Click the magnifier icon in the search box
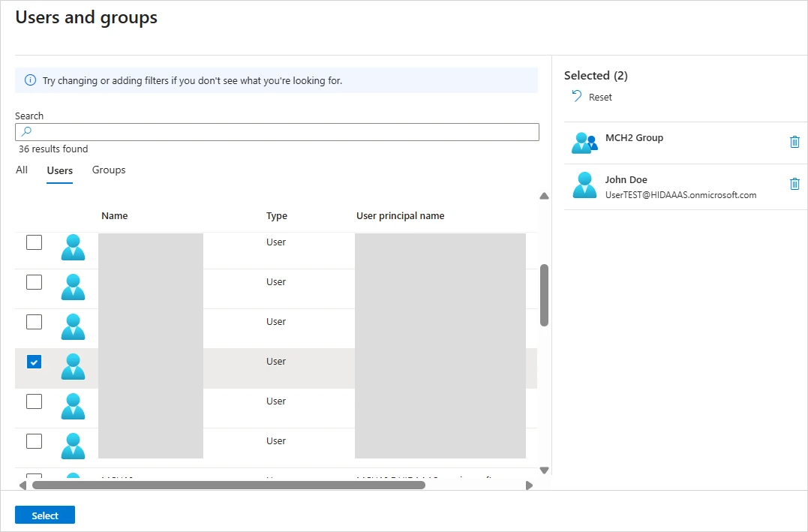808x532 pixels. 26,131
